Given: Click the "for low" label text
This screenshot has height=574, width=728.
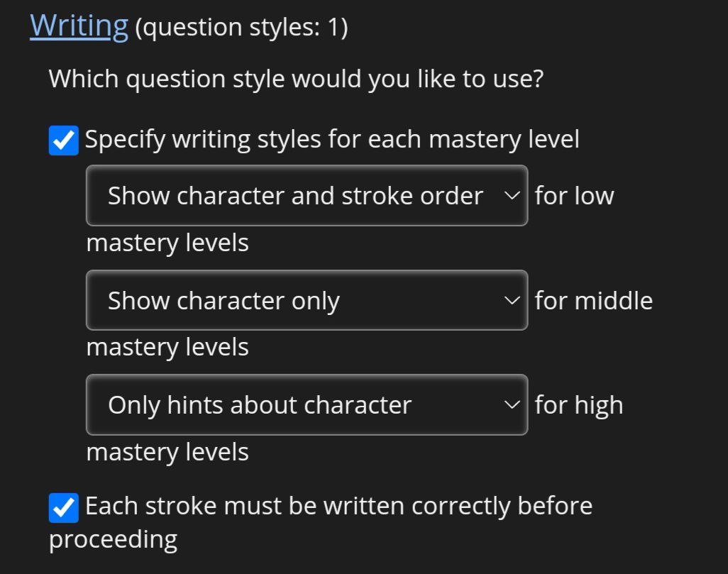Looking at the screenshot, I should pos(574,196).
